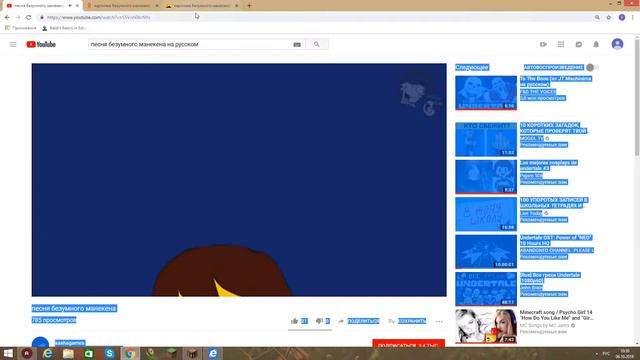Open the Chrome profile icon in toolbar
Viewport: 640px width, 360px height.
point(622,18)
